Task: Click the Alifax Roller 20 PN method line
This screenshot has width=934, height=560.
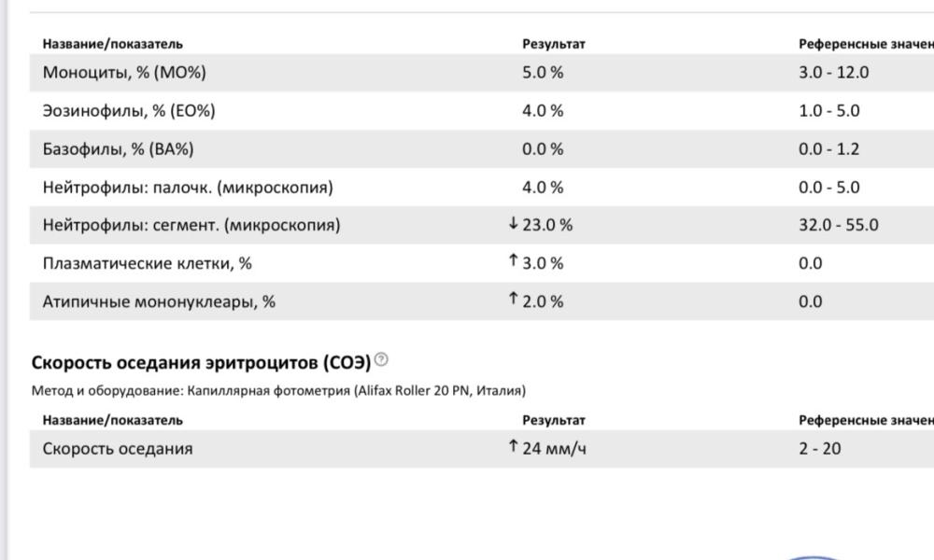Action: click(x=278, y=391)
